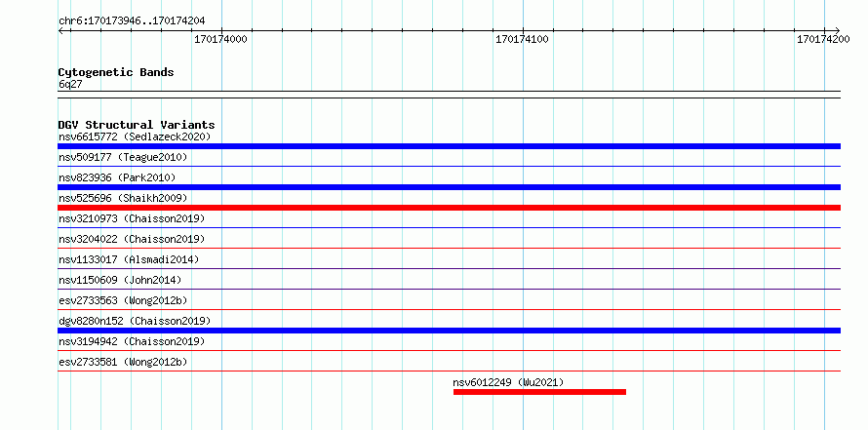Viewport: 868px width, 430px height.
Task: Click the 6q27 cytogenetic band label
Action: pos(70,85)
